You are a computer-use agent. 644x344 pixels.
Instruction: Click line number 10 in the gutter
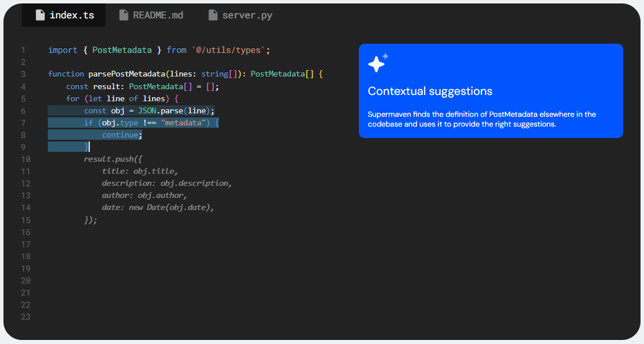coord(25,159)
